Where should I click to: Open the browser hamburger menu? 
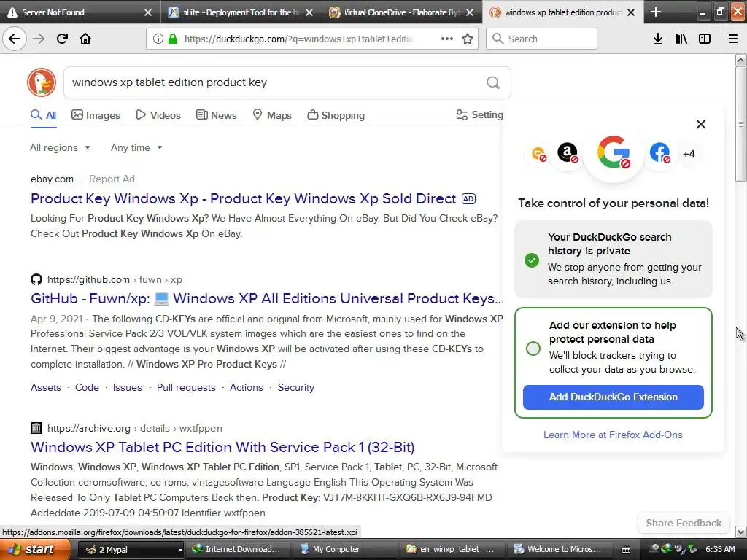(733, 39)
